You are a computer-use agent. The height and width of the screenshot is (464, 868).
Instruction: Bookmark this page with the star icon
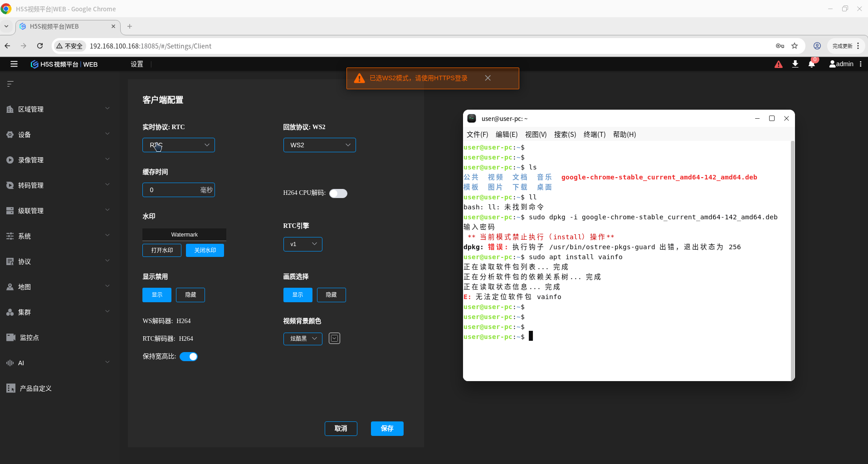[795, 46]
